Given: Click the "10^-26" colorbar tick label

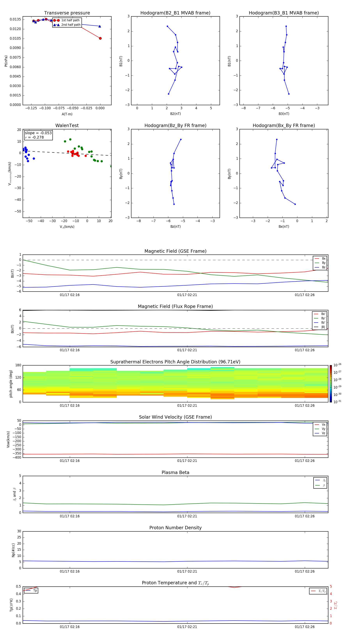Looking at the screenshot, I should coord(337,365).
